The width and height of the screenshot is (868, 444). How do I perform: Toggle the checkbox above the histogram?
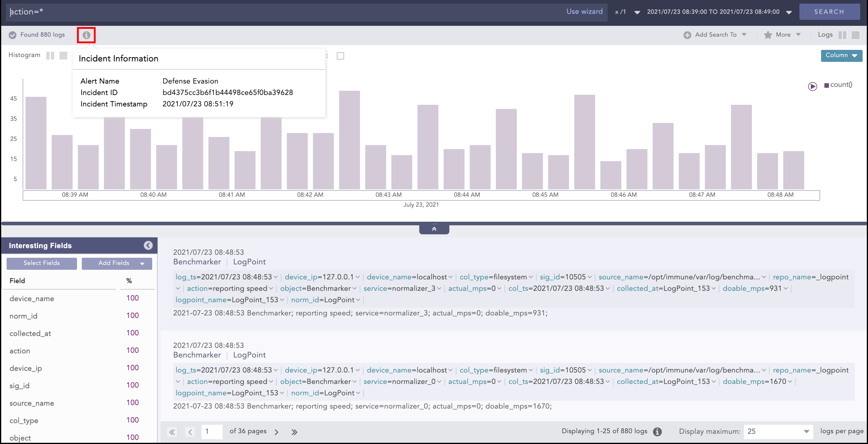pyautogui.click(x=340, y=56)
